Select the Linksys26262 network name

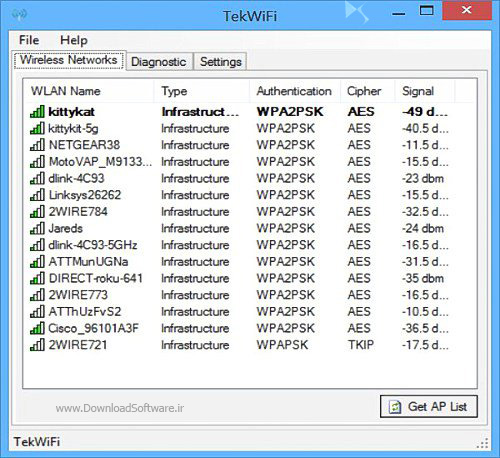85,195
